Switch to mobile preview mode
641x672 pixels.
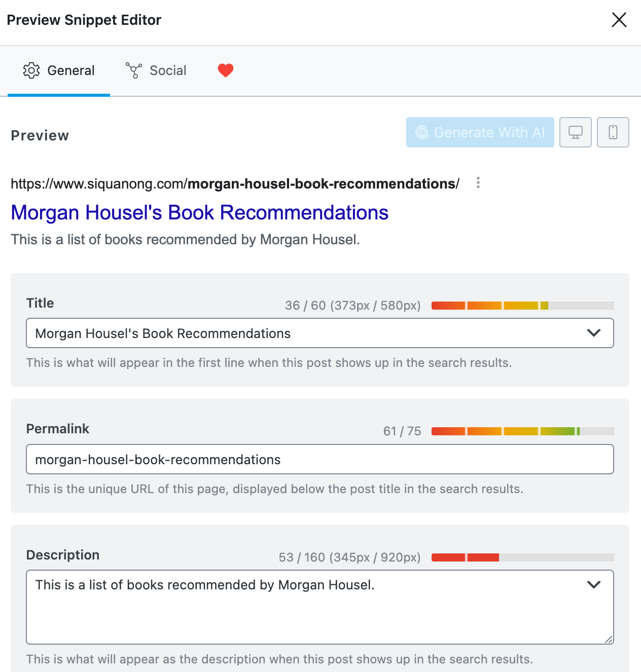point(613,132)
